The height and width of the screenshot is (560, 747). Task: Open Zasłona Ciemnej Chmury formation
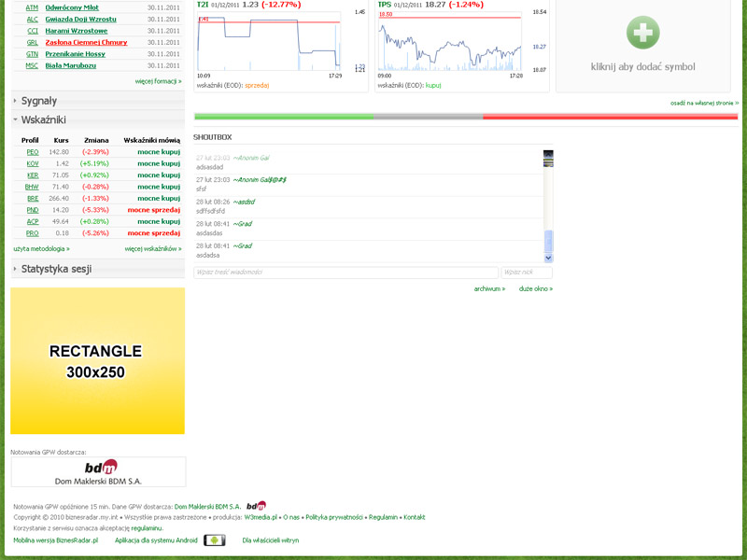point(86,42)
